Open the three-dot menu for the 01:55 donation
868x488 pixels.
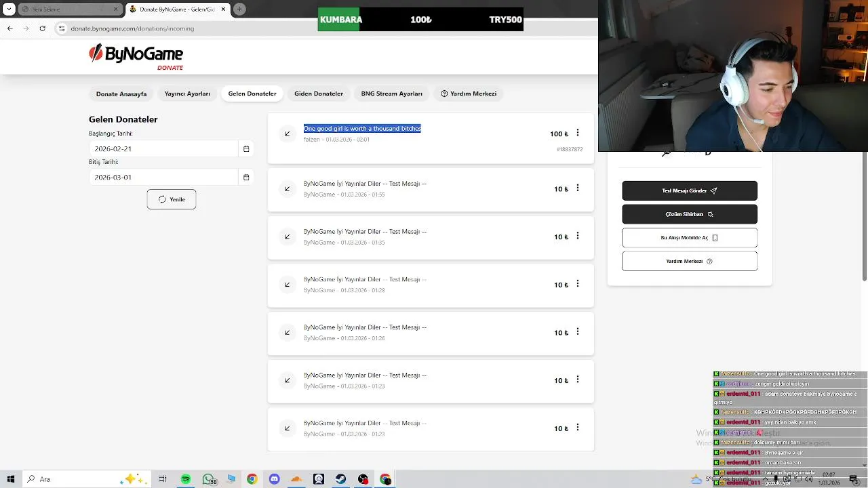point(578,188)
